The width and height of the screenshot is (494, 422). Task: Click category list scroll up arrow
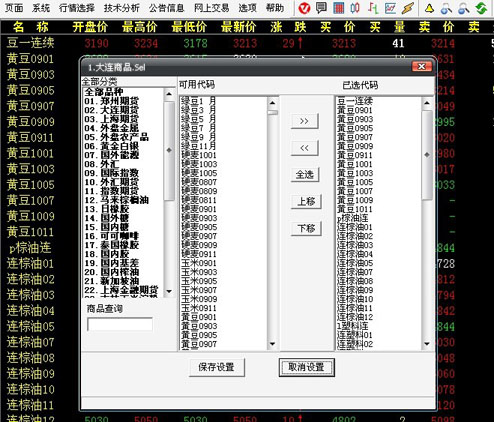click(x=169, y=94)
